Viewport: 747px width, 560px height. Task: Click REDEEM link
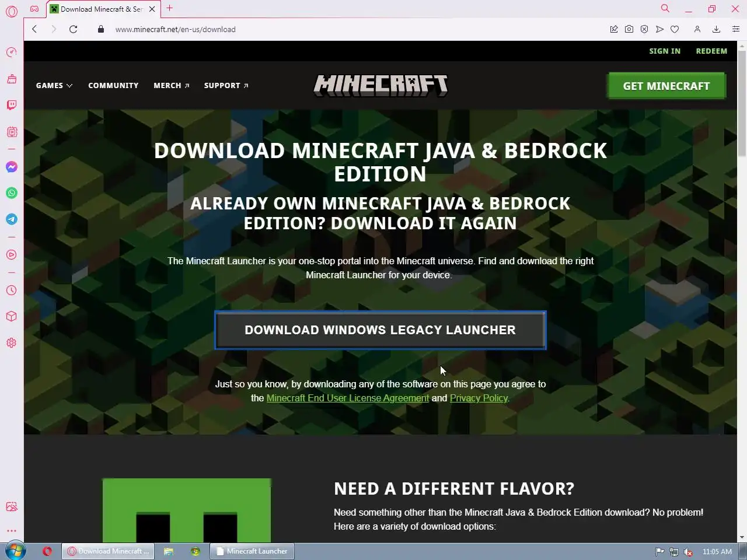[x=711, y=51]
